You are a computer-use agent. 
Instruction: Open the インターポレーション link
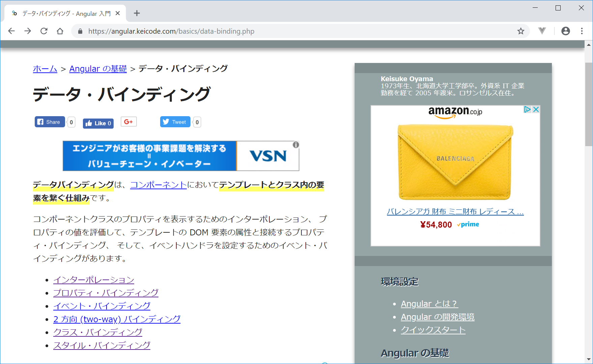[93, 280]
